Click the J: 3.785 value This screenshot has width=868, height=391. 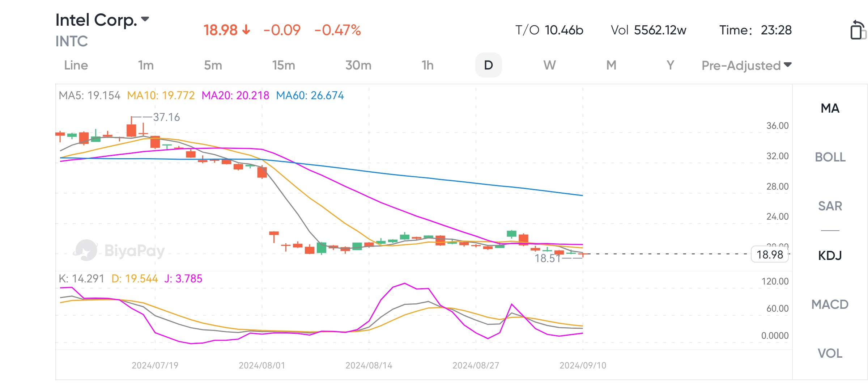tap(183, 279)
